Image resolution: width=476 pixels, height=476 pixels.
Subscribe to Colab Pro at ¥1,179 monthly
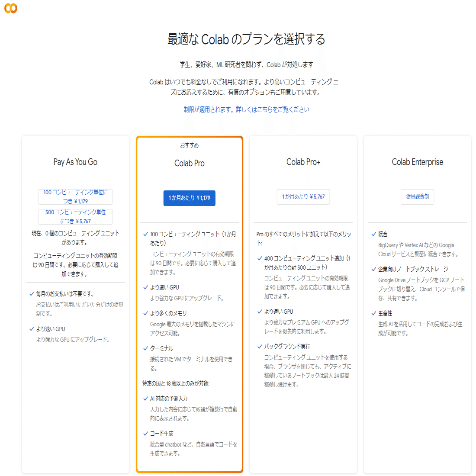pyautogui.click(x=190, y=198)
